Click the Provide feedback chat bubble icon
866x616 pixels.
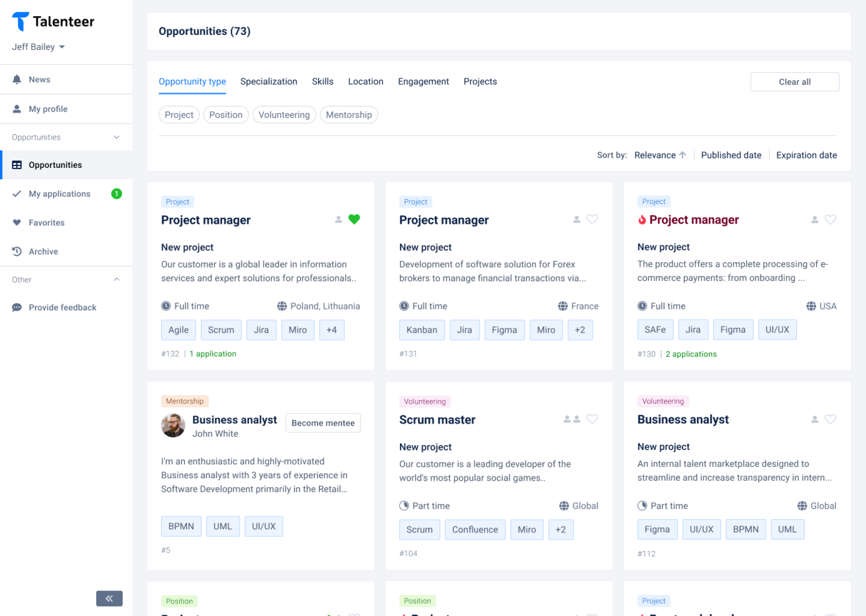click(x=17, y=308)
